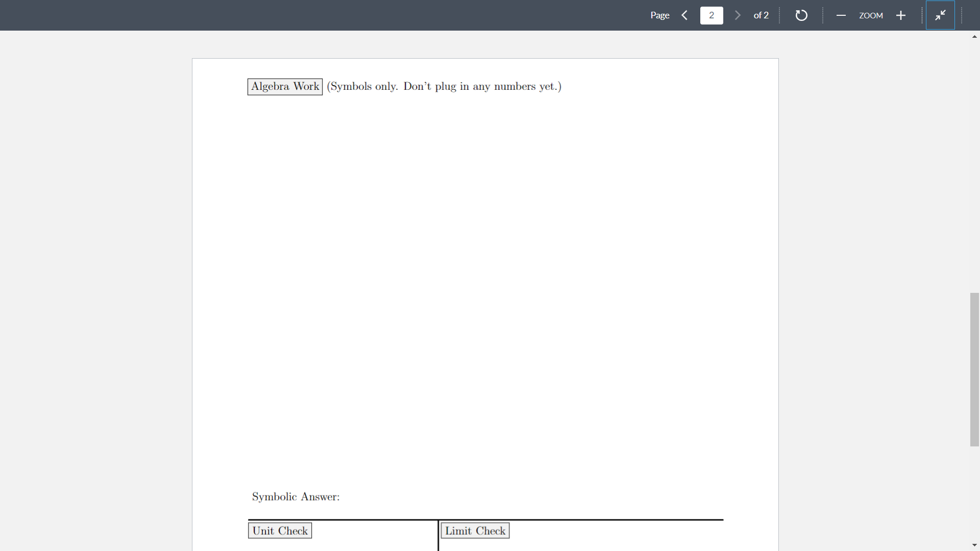Click the Symbolic Answer text

pos(296,497)
